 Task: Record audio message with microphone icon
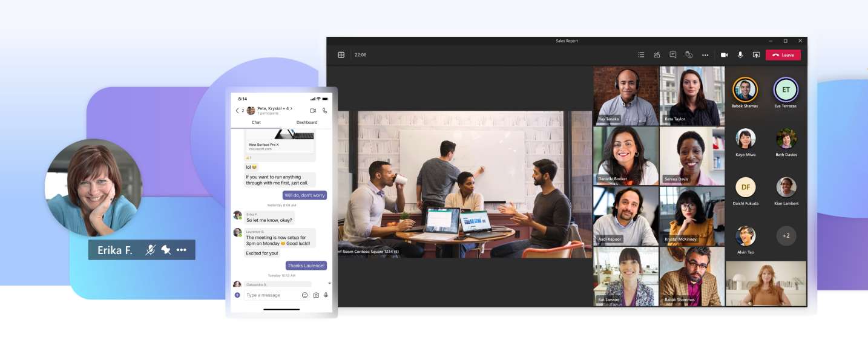click(326, 295)
